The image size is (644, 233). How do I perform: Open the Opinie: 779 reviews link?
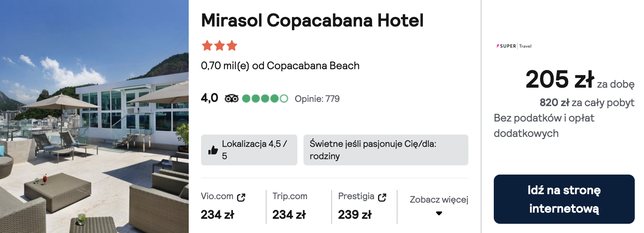(317, 99)
